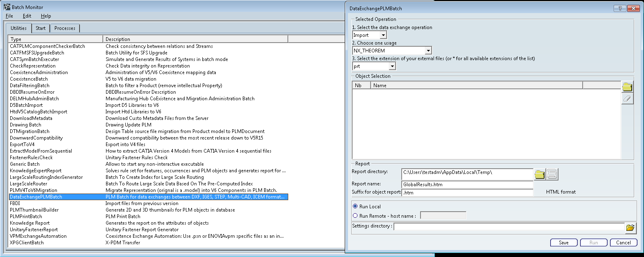Browse for report directory with folder icon
The width and height of the screenshot is (644, 257).
click(540, 174)
